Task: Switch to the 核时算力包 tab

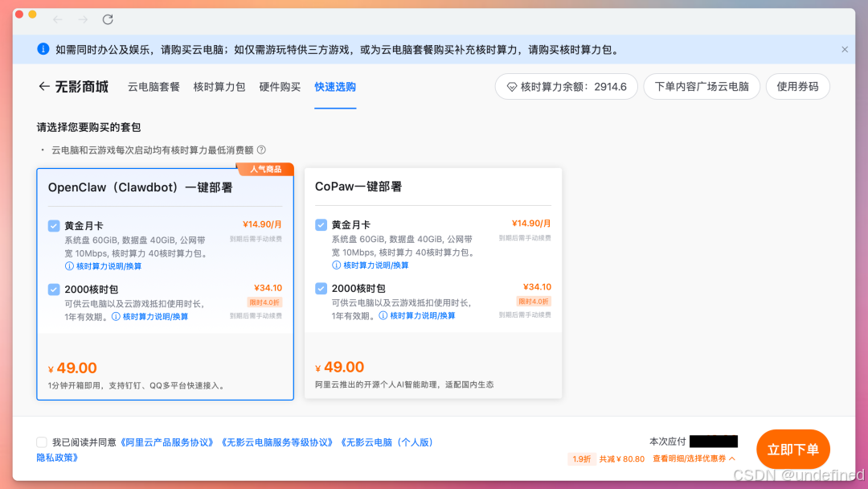Action: [x=219, y=86]
